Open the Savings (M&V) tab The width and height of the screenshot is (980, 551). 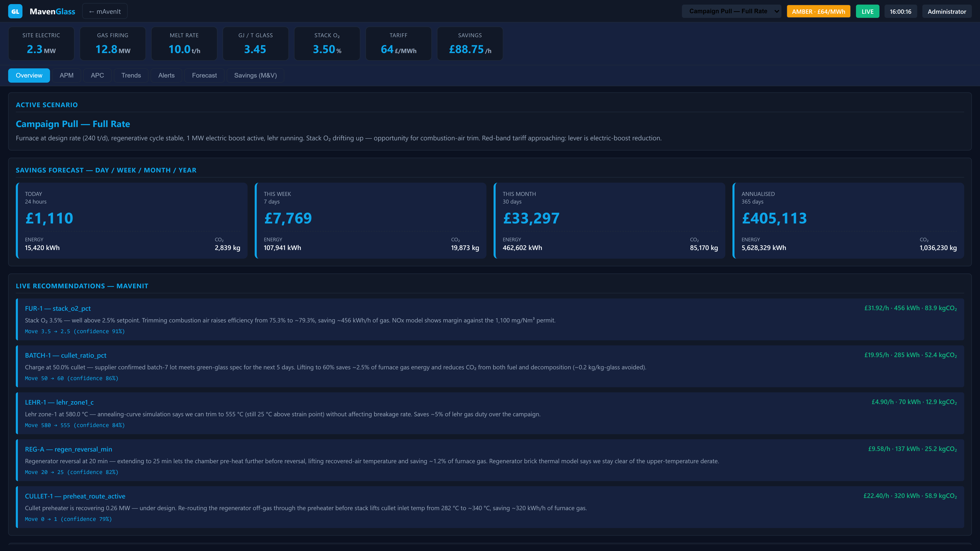(x=255, y=75)
